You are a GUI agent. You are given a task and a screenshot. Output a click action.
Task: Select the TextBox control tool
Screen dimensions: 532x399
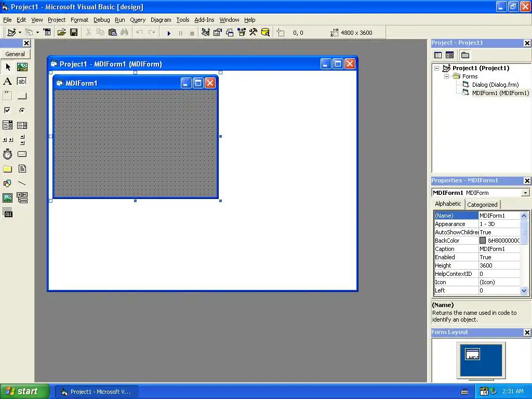[22, 82]
